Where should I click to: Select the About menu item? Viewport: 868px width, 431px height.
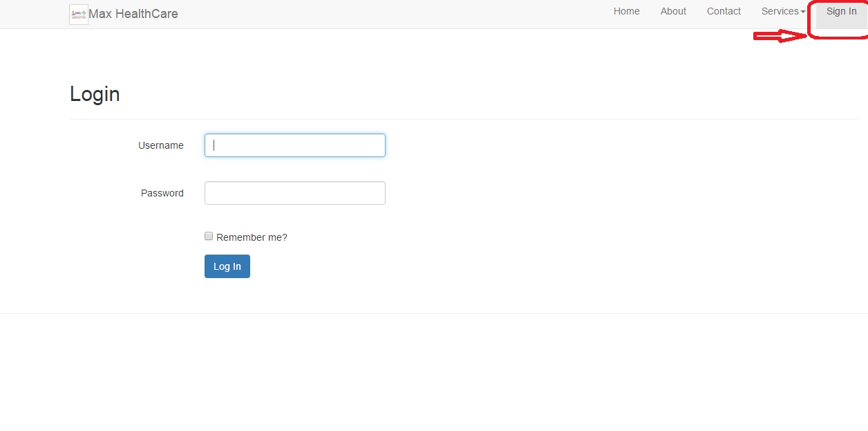(673, 11)
